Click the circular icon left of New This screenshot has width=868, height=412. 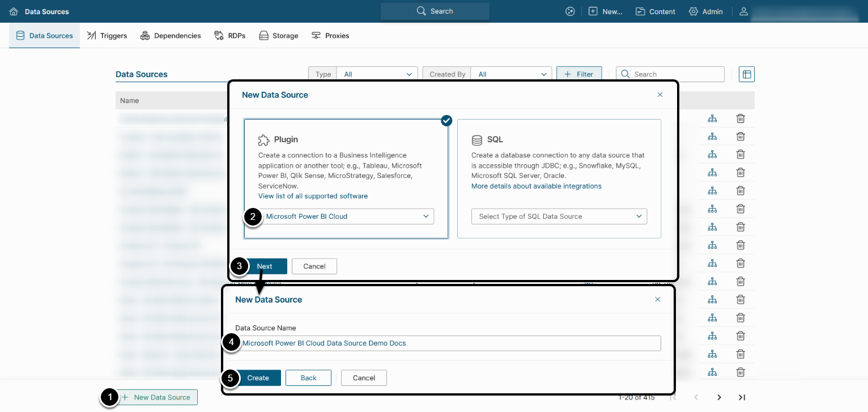coord(570,11)
